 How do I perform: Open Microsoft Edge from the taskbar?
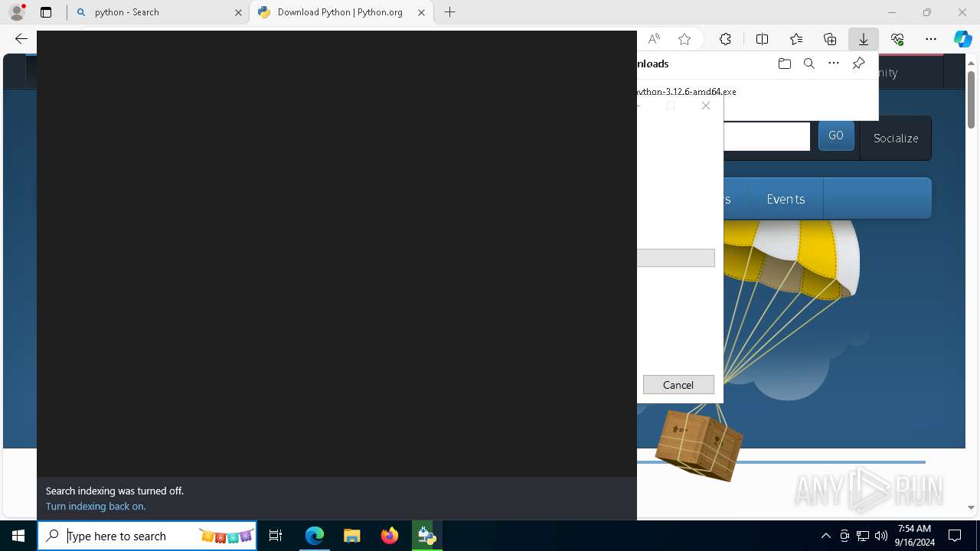tap(315, 536)
